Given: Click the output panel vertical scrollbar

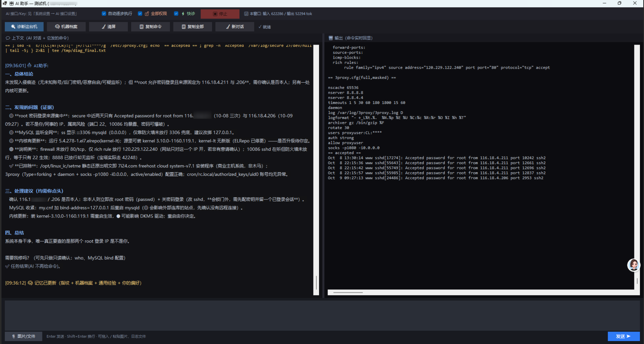Looking at the screenshot, I should [x=637, y=167].
